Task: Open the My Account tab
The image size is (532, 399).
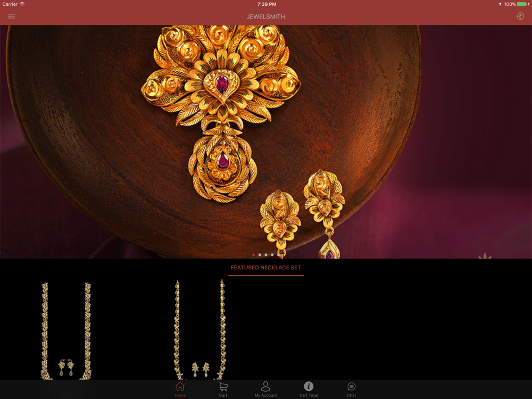Action: click(265, 389)
